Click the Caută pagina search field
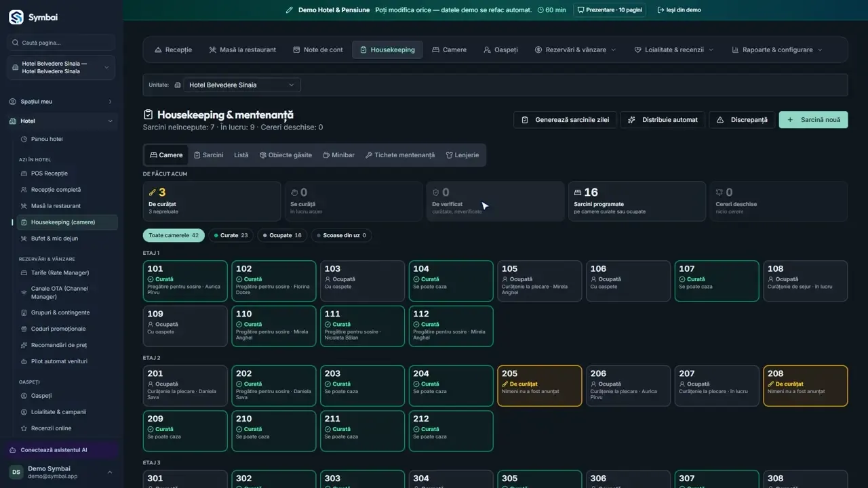Screen dimensions: 868x488 point(62,43)
